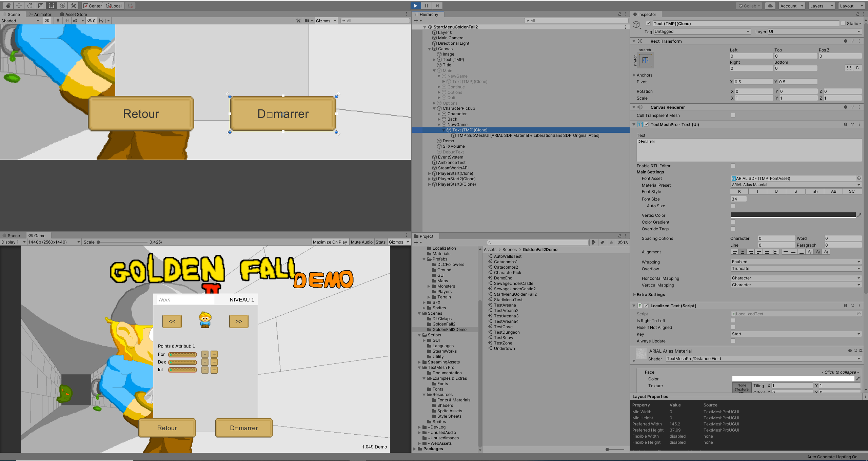Switch to the Animator tab
868x461 pixels.
[x=40, y=15]
